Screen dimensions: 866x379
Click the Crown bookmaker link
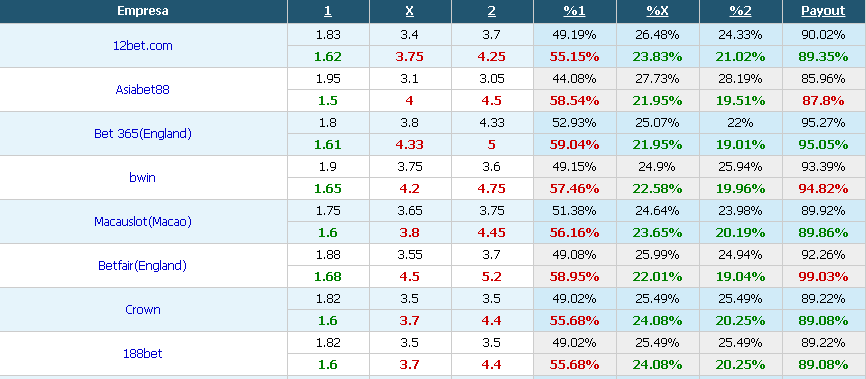click(x=142, y=310)
